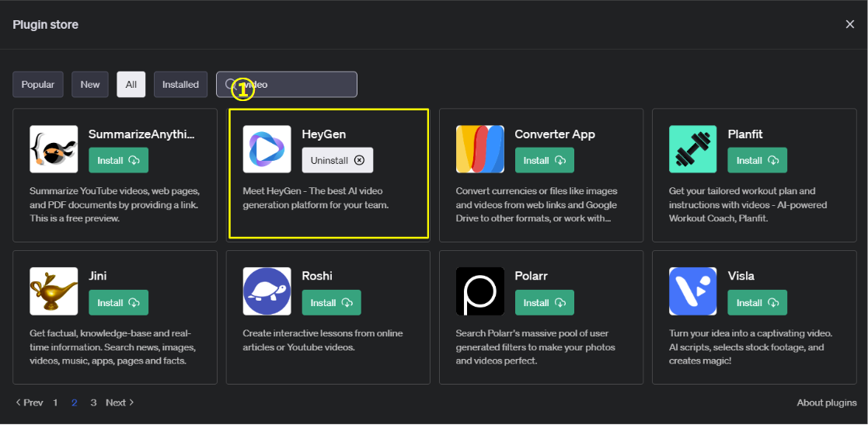Click the Roshi turtle logo
This screenshot has height=425, width=868.
click(x=267, y=291)
